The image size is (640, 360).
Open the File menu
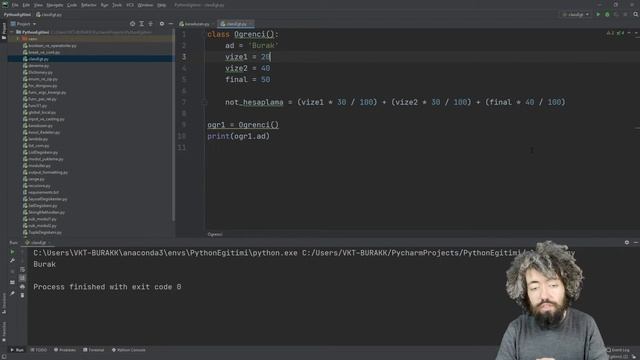pos(15,5)
